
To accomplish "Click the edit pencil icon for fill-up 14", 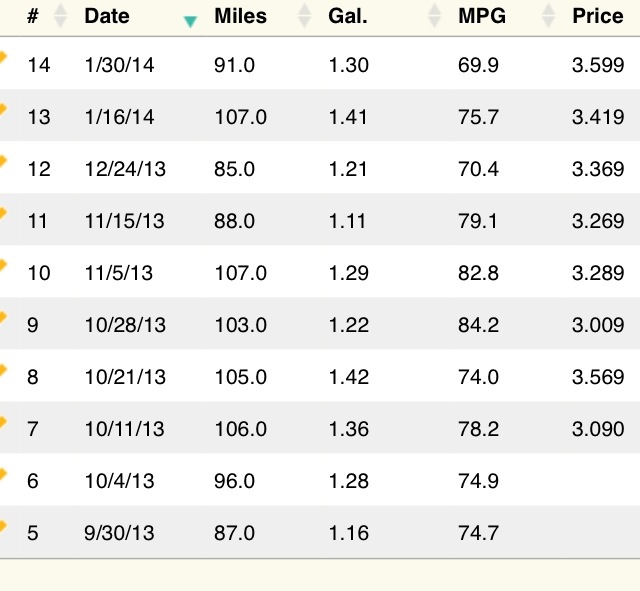I will tap(3, 58).
